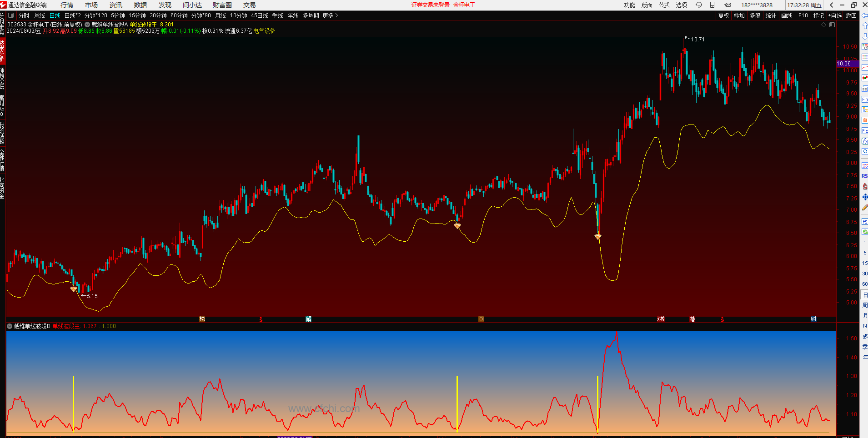Expand the 戴维单线波段B indicator dropdown
The width and height of the screenshot is (868, 438).
pyautogui.click(x=10, y=326)
